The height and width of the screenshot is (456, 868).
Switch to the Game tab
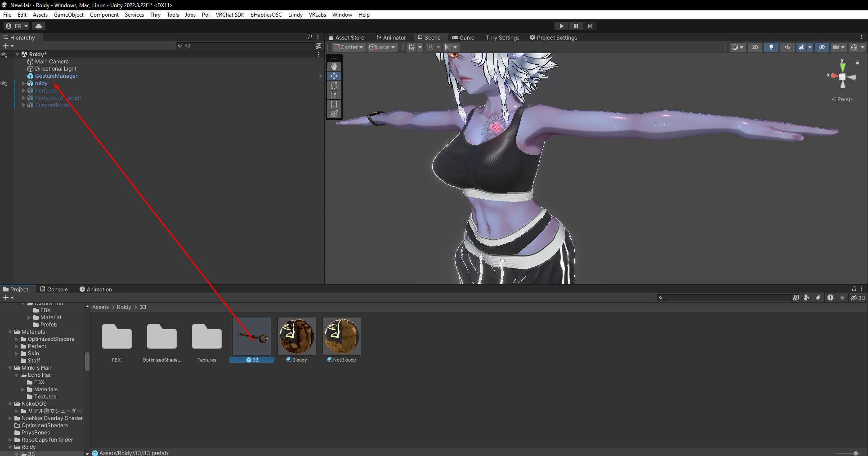coord(463,38)
